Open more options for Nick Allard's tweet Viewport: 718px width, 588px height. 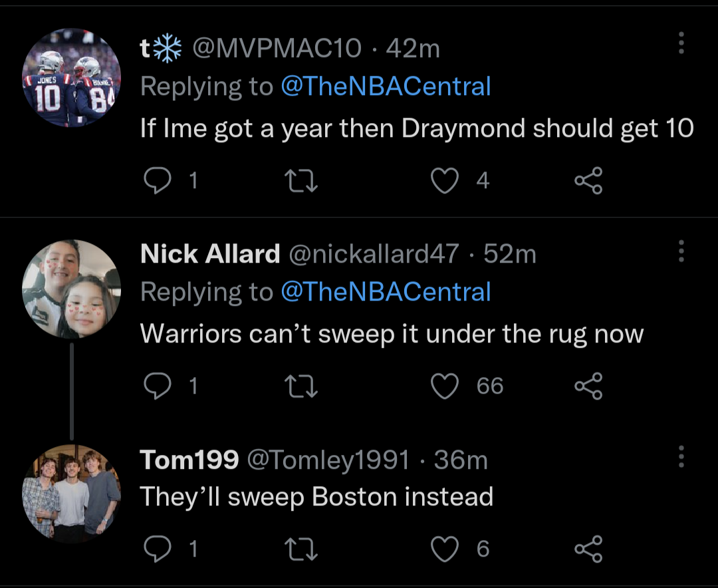click(680, 251)
